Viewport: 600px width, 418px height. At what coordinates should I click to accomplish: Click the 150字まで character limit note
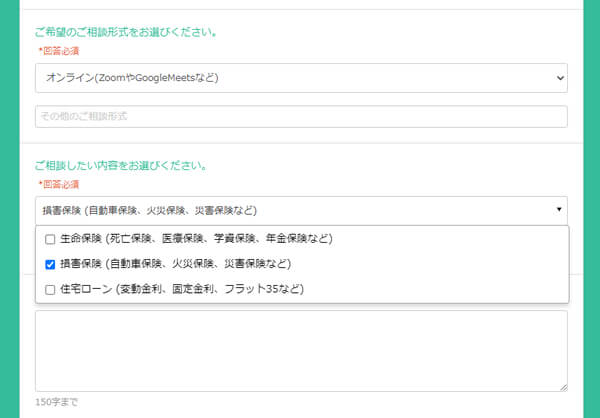[x=56, y=402]
